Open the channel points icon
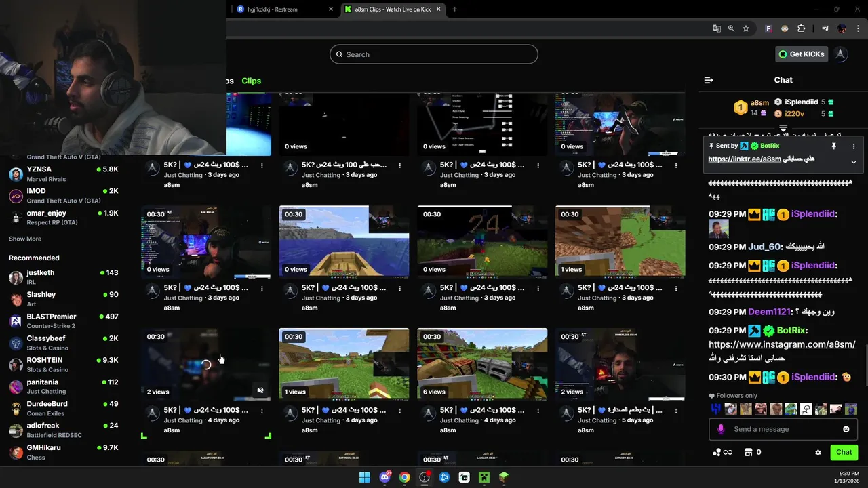This screenshot has height=488, width=868. point(717,452)
